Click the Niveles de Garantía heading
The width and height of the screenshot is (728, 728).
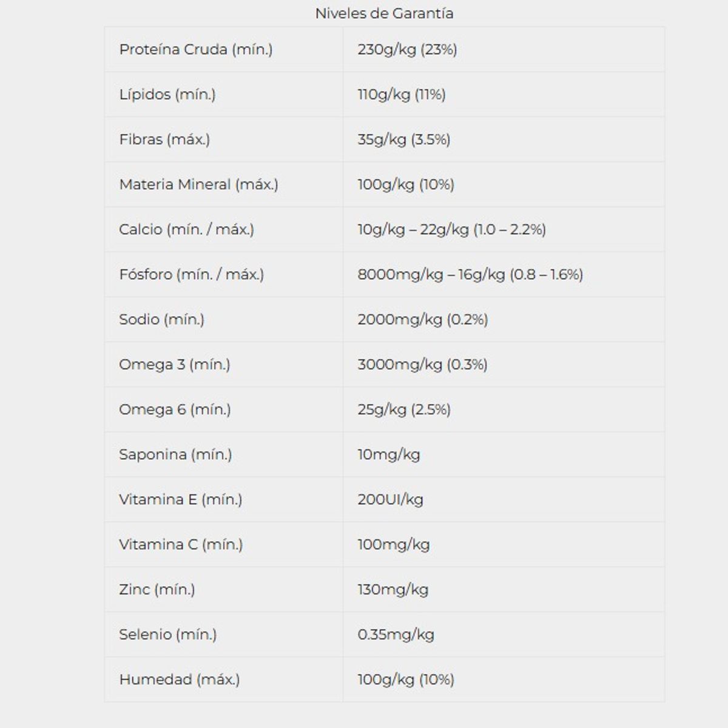point(384,13)
